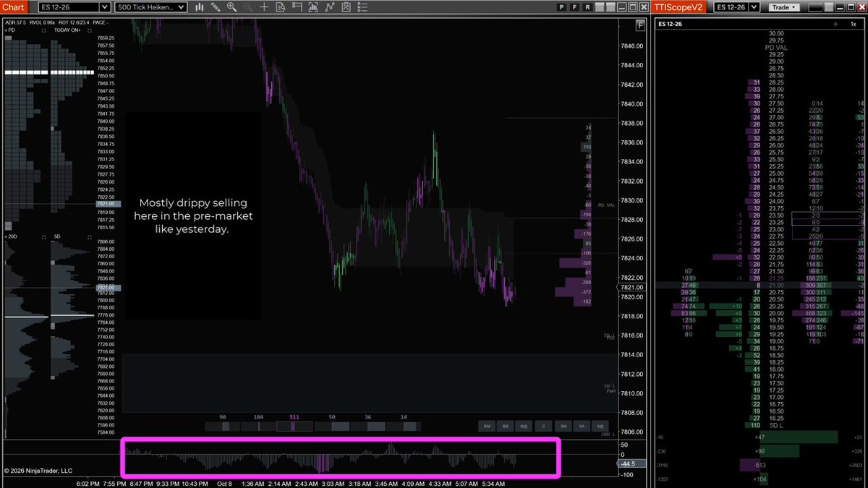The image size is (868, 488).
Task: Open the chart properties list icon
Action: pos(362,7)
